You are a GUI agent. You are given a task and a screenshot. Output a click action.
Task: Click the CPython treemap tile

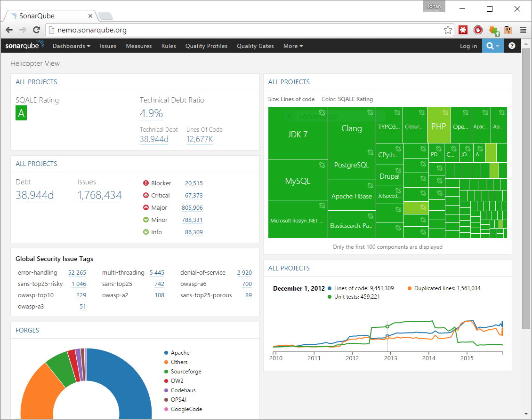pyautogui.click(x=389, y=154)
